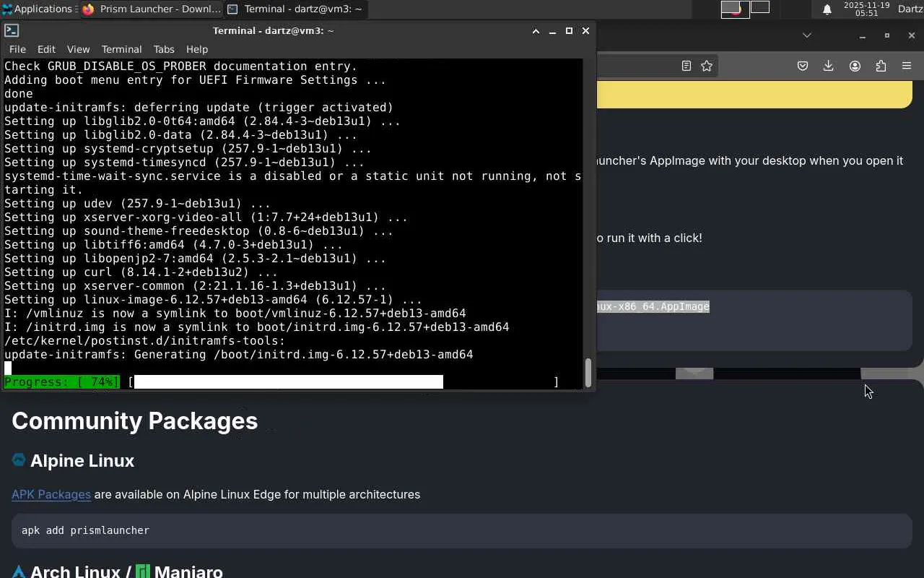
Task: Open the terminal Help menu
Action: tap(197, 49)
